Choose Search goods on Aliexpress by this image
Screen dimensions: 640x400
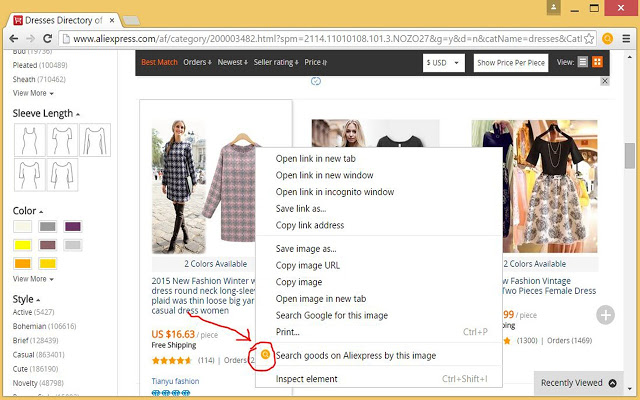(355, 355)
